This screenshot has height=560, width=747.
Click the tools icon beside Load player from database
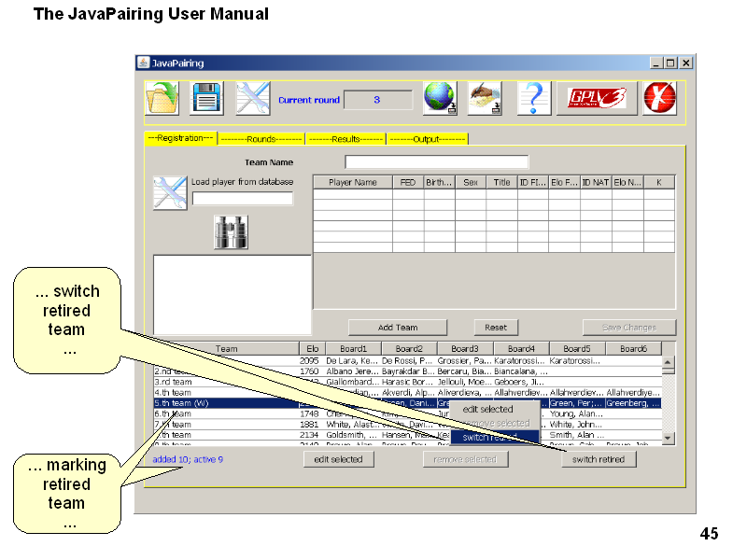(x=170, y=192)
